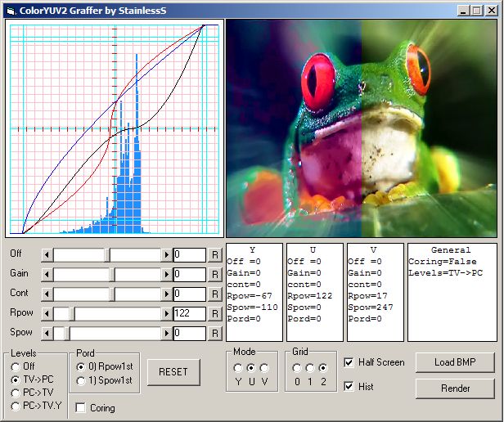
Task: Click the V channel settings panel
Action: [x=375, y=292]
